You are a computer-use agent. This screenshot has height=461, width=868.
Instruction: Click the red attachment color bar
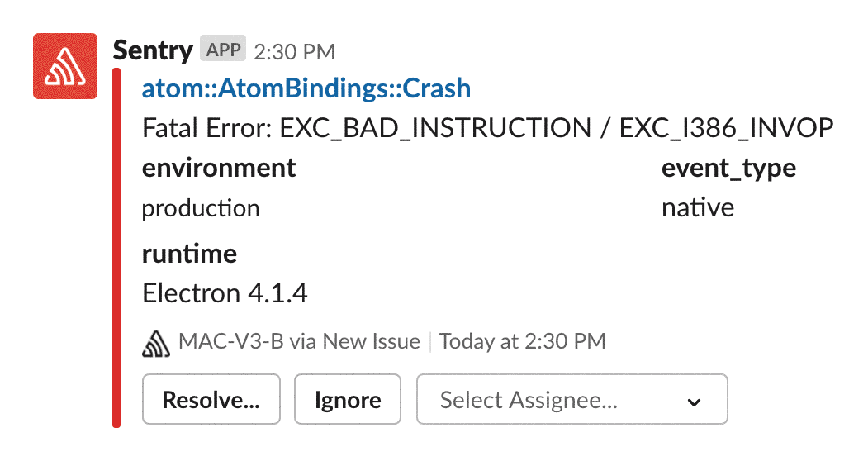click(116, 248)
